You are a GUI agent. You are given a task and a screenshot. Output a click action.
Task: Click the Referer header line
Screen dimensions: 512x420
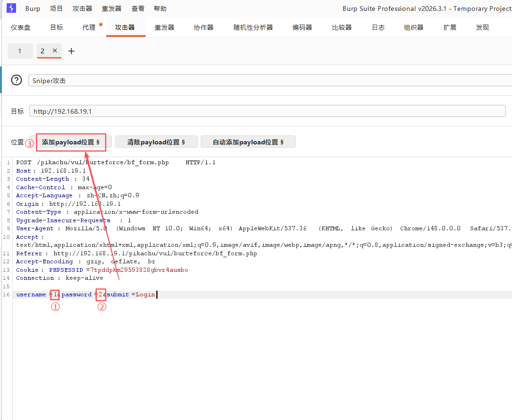[x=136, y=253]
